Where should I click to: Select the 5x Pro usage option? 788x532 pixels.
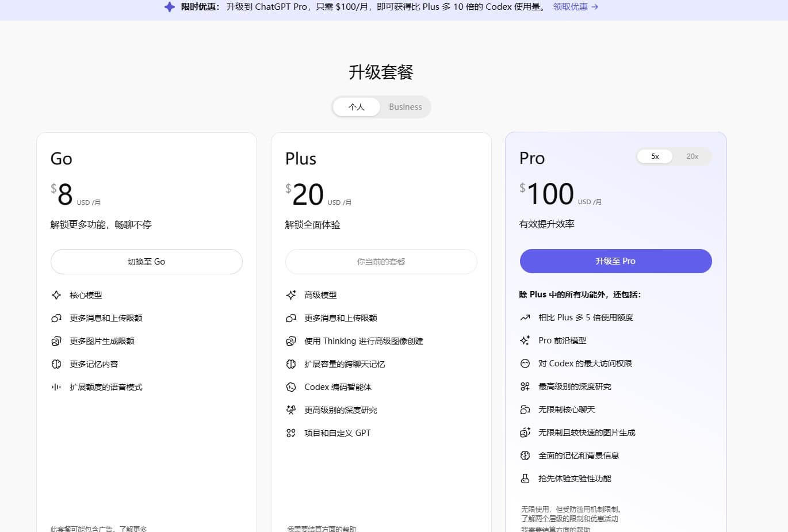(x=655, y=156)
